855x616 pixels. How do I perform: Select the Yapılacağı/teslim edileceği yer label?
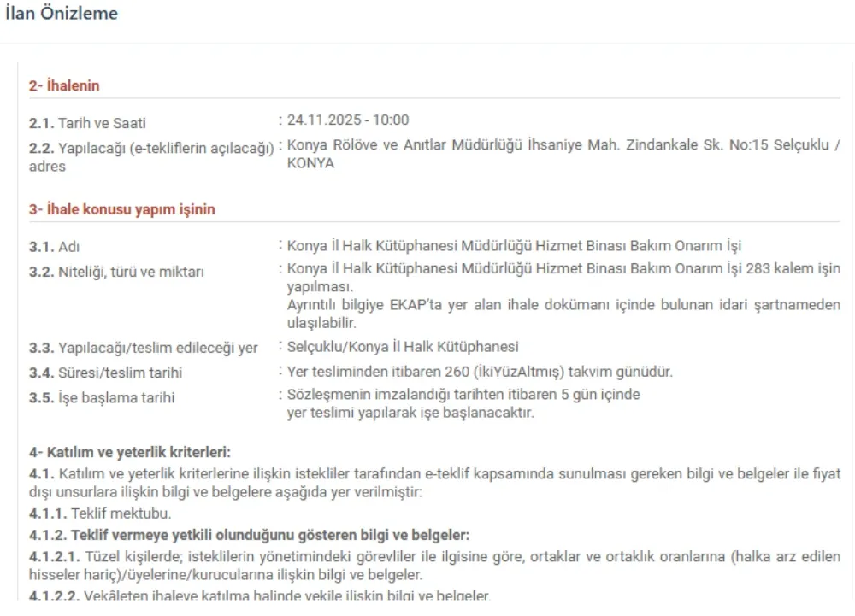coord(124,346)
